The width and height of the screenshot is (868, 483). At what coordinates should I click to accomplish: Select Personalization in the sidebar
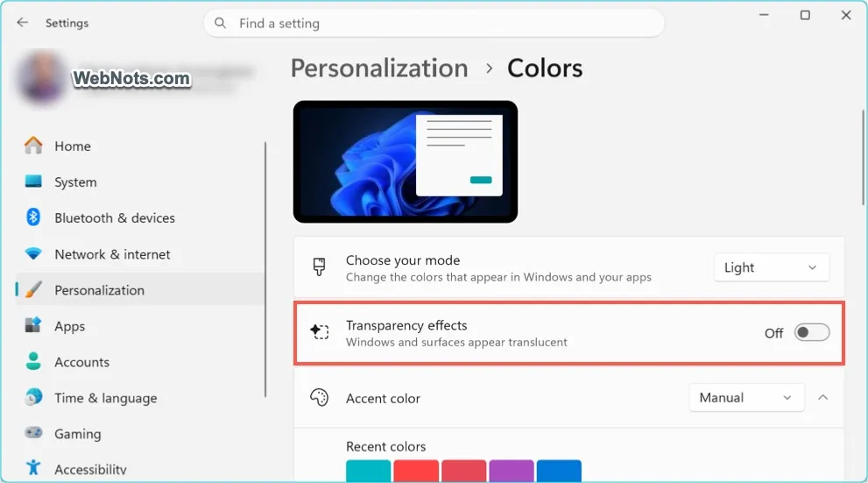click(140, 289)
